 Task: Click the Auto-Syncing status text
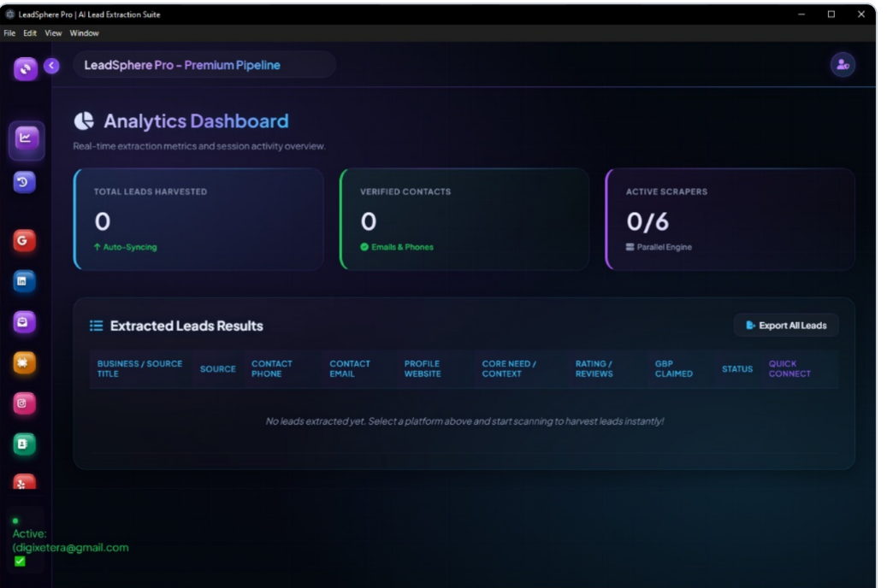[129, 247]
